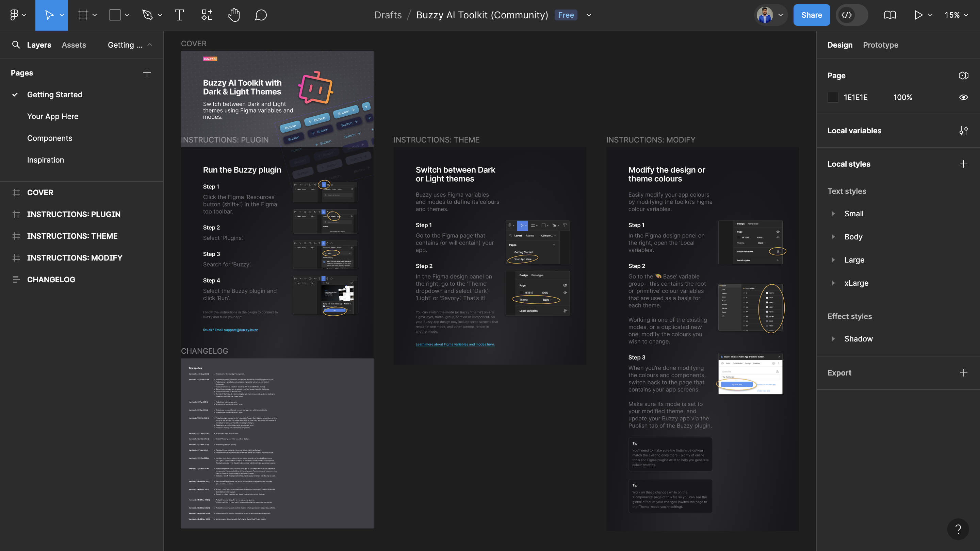The height and width of the screenshot is (551, 980).
Task: Open the Resources tool
Action: click(x=207, y=15)
